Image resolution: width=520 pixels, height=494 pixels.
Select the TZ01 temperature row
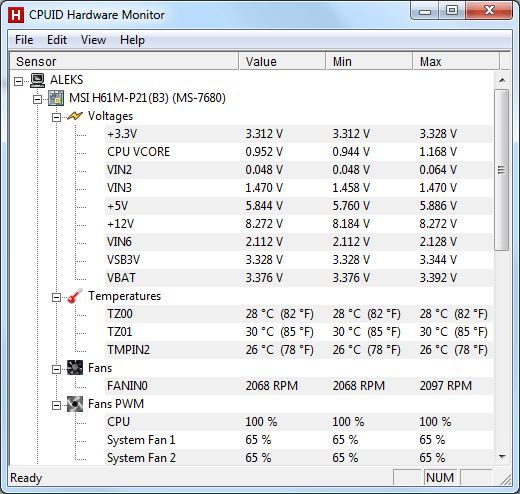coord(299,332)
